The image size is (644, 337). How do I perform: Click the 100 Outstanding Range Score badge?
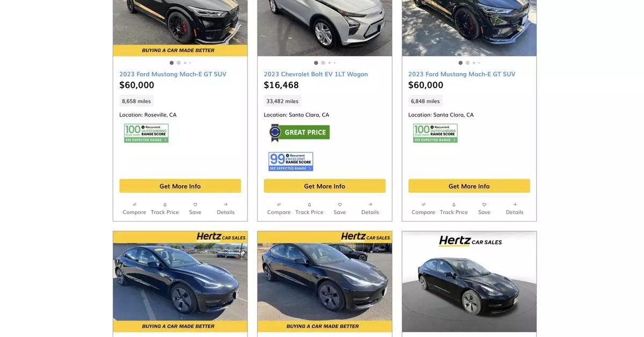click(x=145, y=131)
